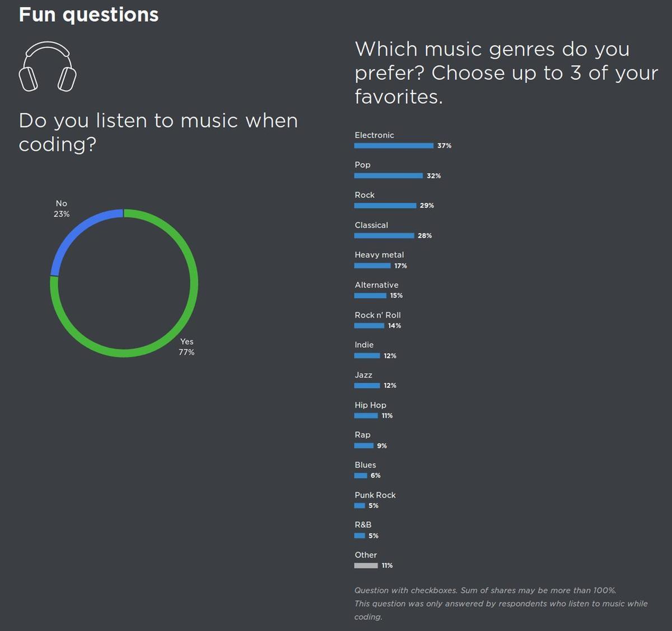Click the R&B genre label
The height and width of the screenshot is (631, 672).
coord(363,525)
